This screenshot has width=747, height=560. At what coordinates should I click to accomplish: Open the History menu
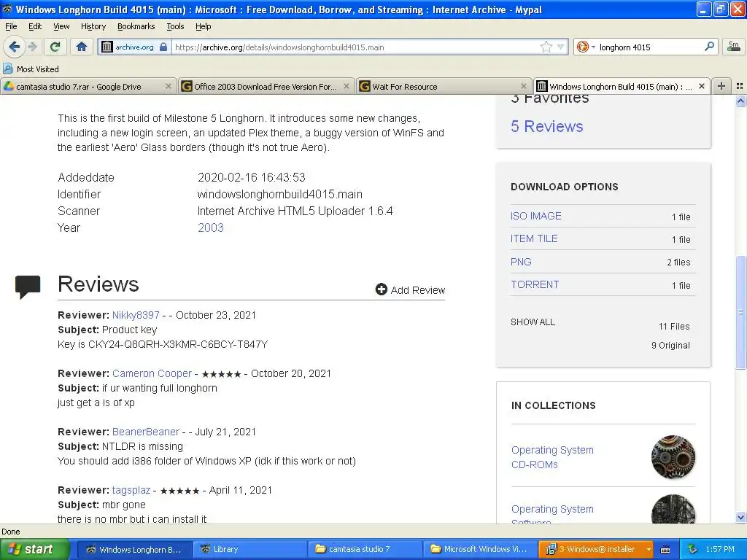(x=93, y=26)
